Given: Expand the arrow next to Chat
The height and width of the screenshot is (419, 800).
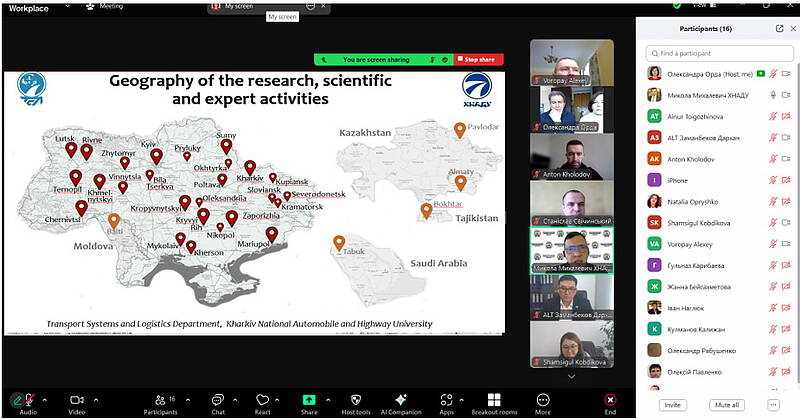Looking at the screenshot, I should (x=235, y=400).
